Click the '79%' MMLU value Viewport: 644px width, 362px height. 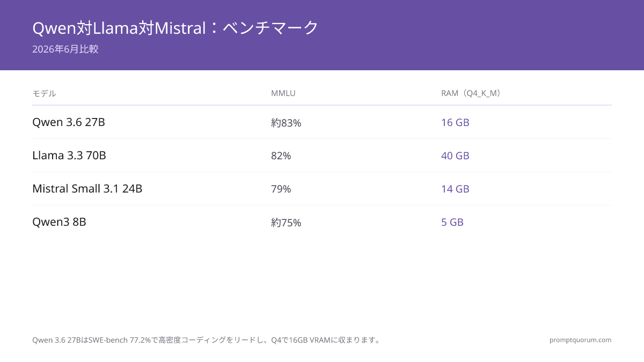281,189
